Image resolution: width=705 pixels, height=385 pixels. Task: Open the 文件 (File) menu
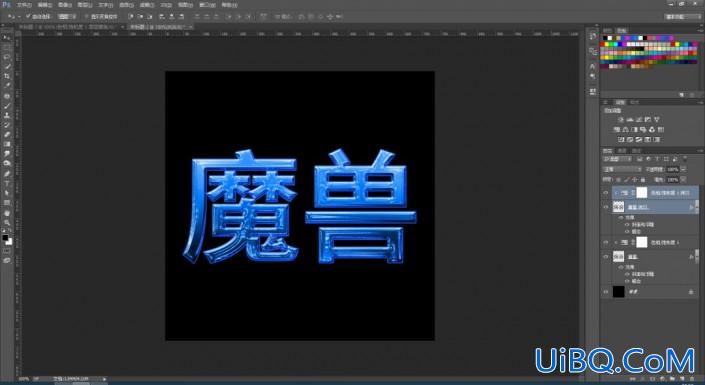tap(24, 5)
